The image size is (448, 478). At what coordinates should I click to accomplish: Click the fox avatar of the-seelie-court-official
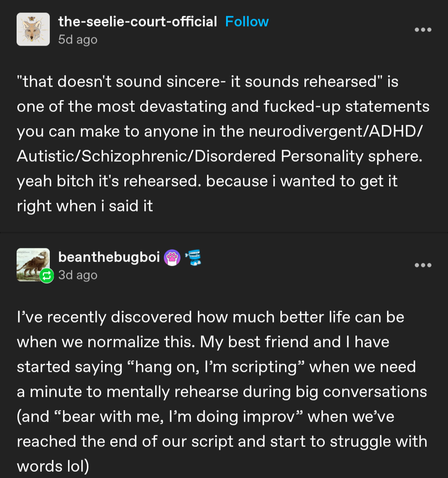[33, 29]
